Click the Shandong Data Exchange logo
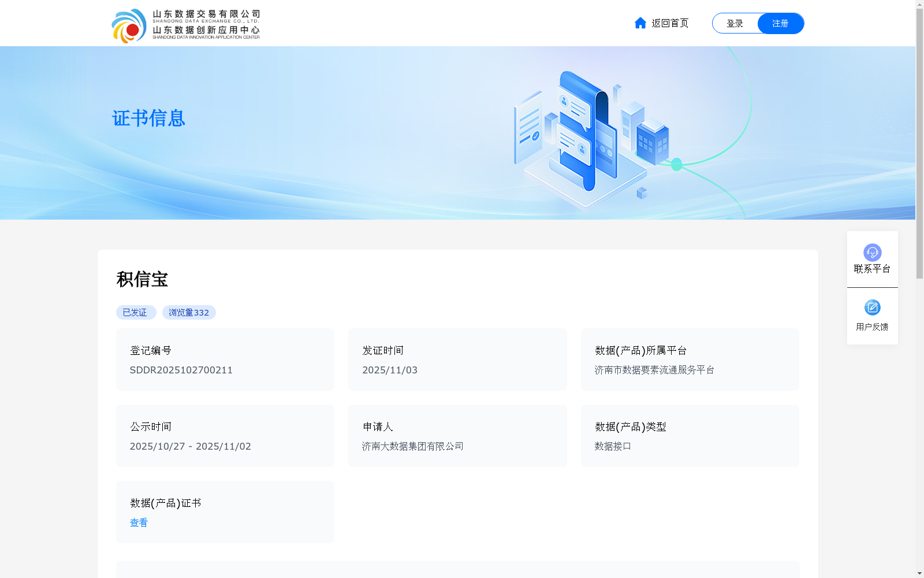This screenshot has width=924, height=578. pos(185,25)
